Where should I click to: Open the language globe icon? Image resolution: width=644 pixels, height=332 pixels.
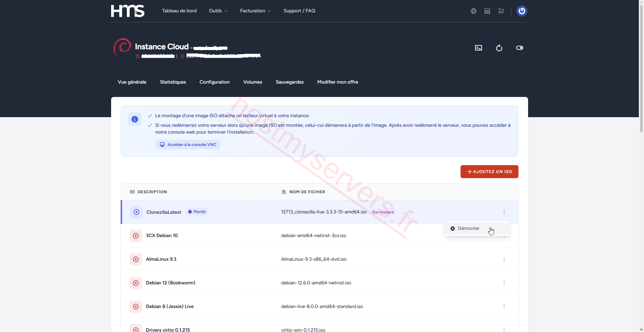point(474,11)
